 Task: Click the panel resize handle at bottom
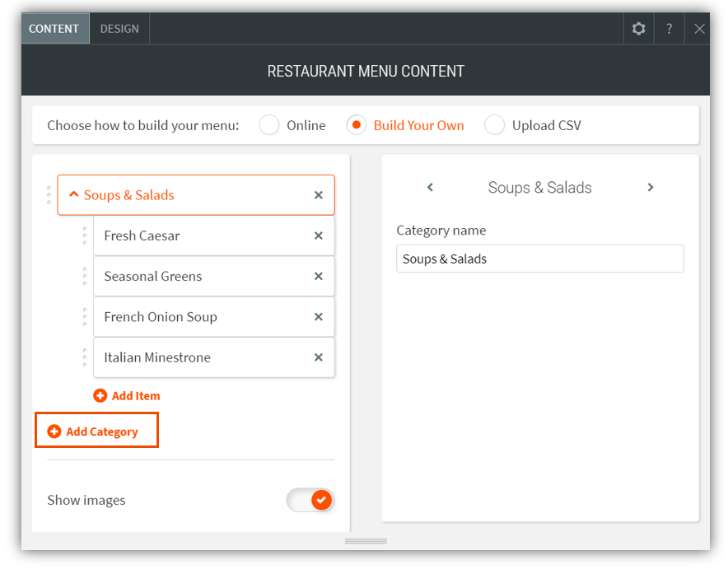[x=366, y=541]
